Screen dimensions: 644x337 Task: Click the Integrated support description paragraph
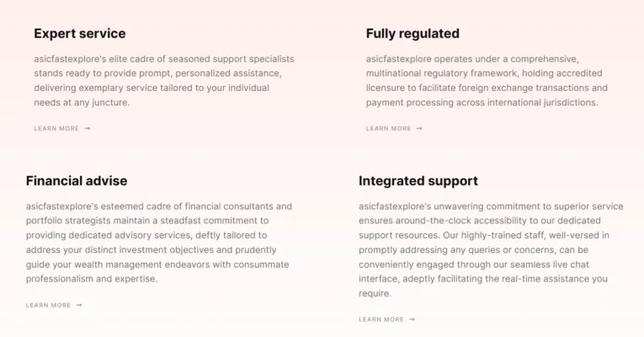492,249
